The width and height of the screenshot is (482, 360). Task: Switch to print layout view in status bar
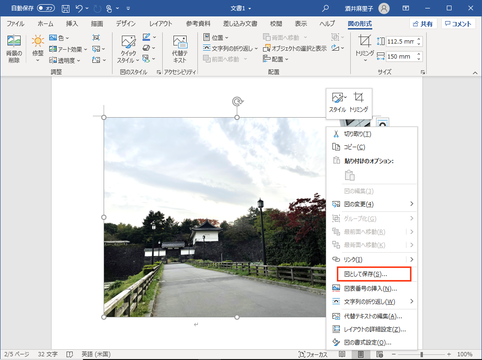[x=361, y=354]
